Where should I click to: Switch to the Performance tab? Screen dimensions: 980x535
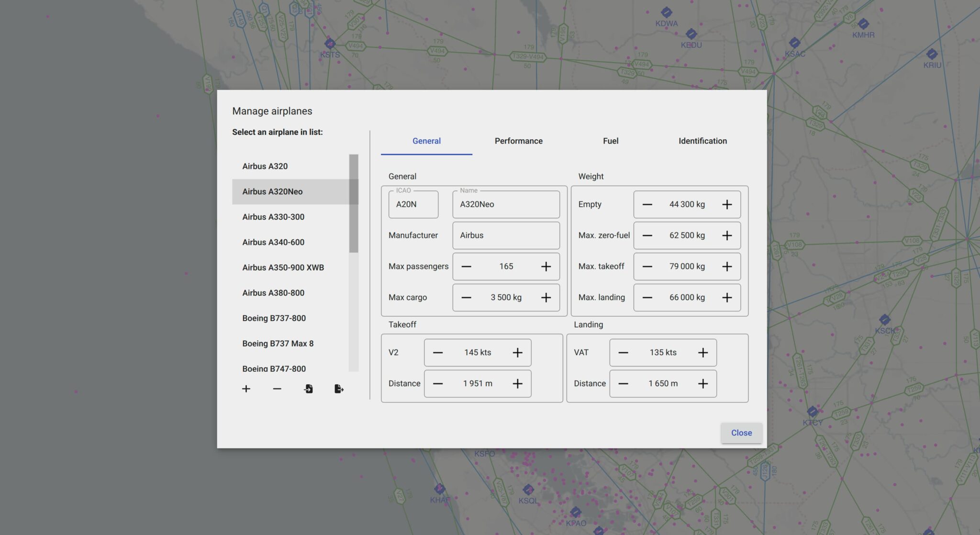518,141
